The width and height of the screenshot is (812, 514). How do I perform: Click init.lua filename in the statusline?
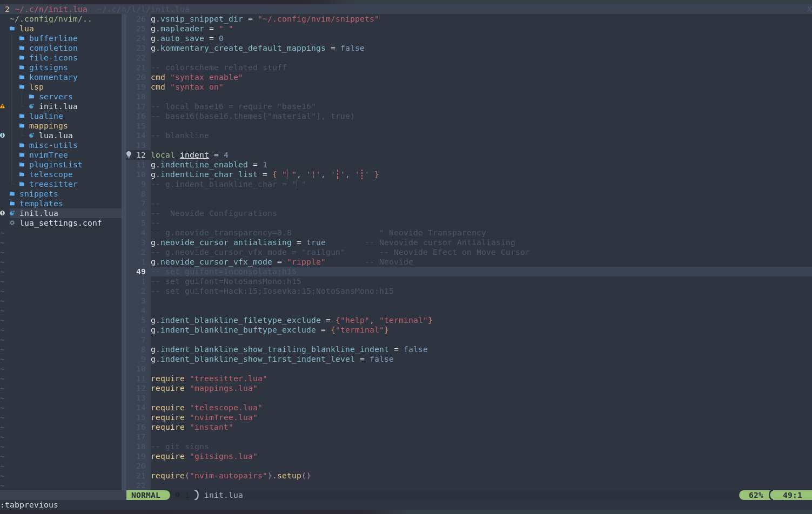(223, 495)
